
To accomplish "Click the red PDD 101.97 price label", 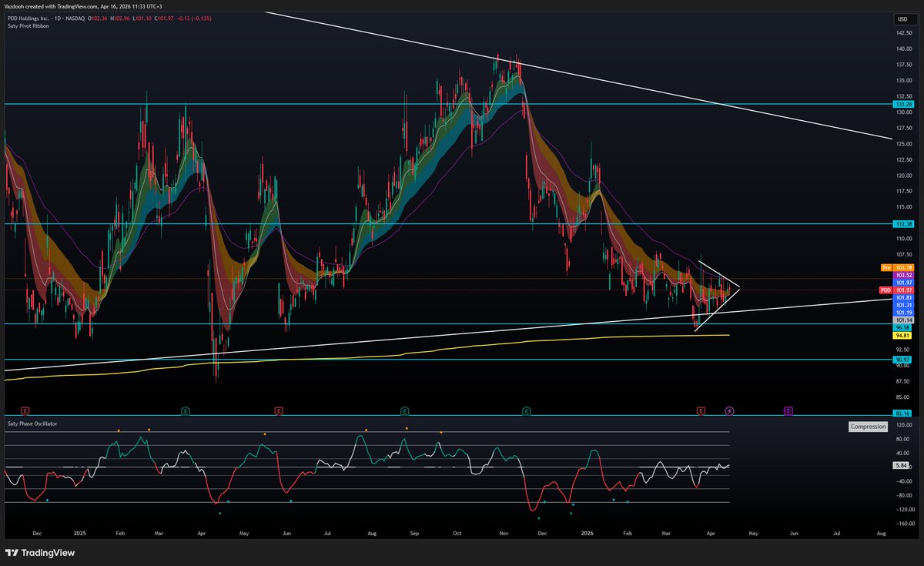I will click(902, 290).
